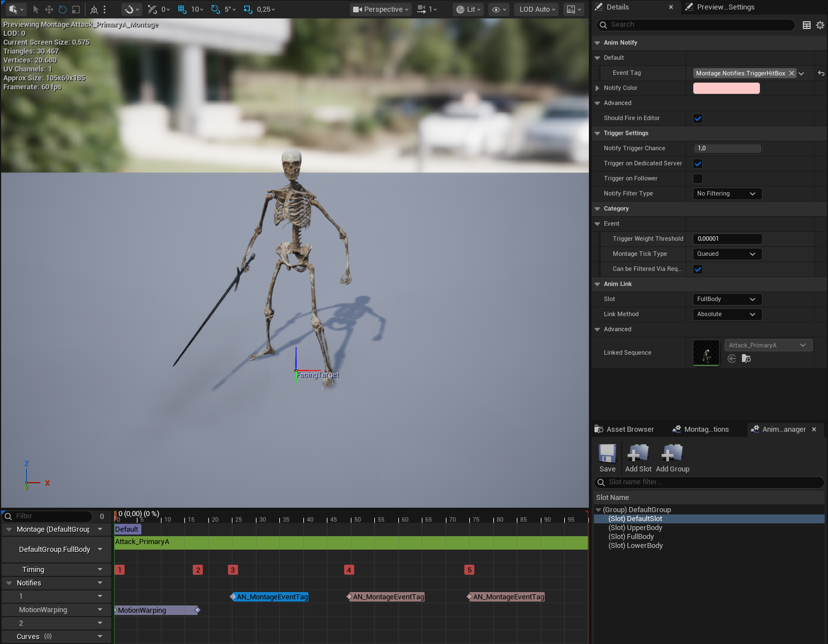This screenshot has height=644, width=828.
Task: Open the Preview Settings tab
Action: pyautogui.click(x=720, y=7)
